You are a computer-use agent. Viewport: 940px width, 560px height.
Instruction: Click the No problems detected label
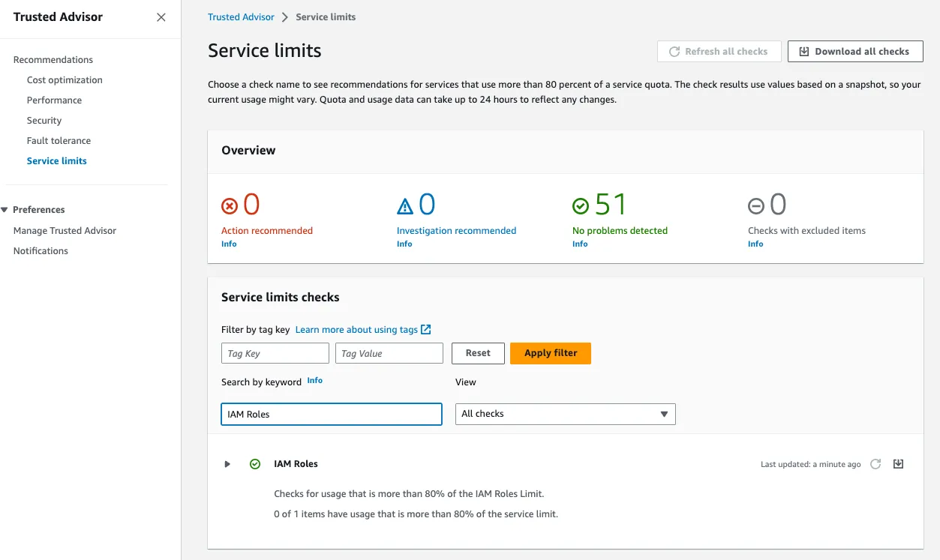(620, 231)
